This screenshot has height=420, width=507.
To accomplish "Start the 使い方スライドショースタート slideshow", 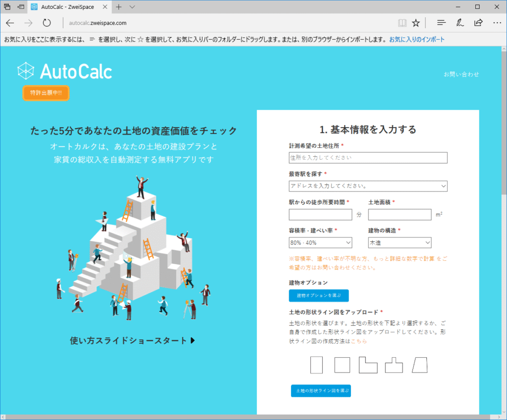I will pyautogui.click(x=133, y=340).
